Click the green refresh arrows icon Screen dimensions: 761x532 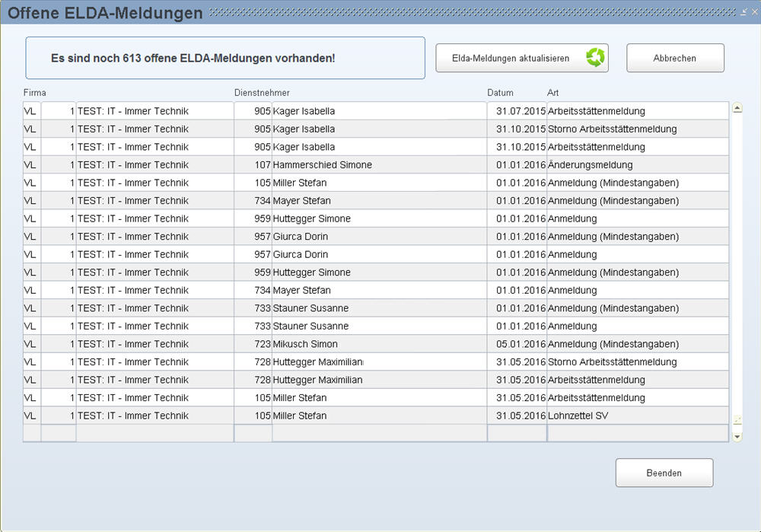[x=595, y=58]
